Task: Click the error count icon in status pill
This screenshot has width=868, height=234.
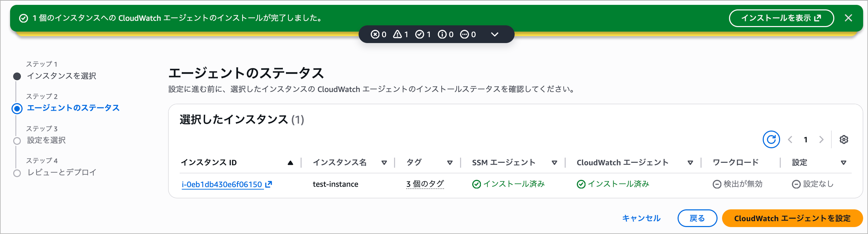Action: click(375, 34)
